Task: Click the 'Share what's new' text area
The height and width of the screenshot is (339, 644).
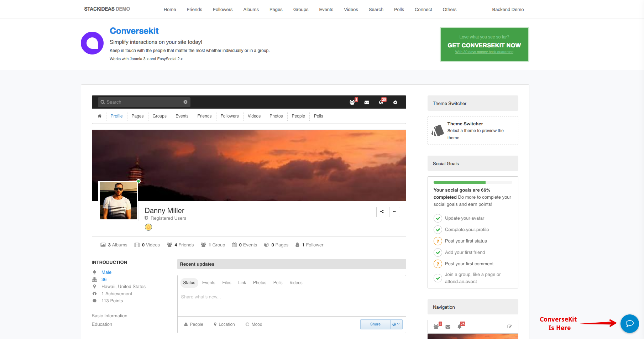Action: point(292,303)
